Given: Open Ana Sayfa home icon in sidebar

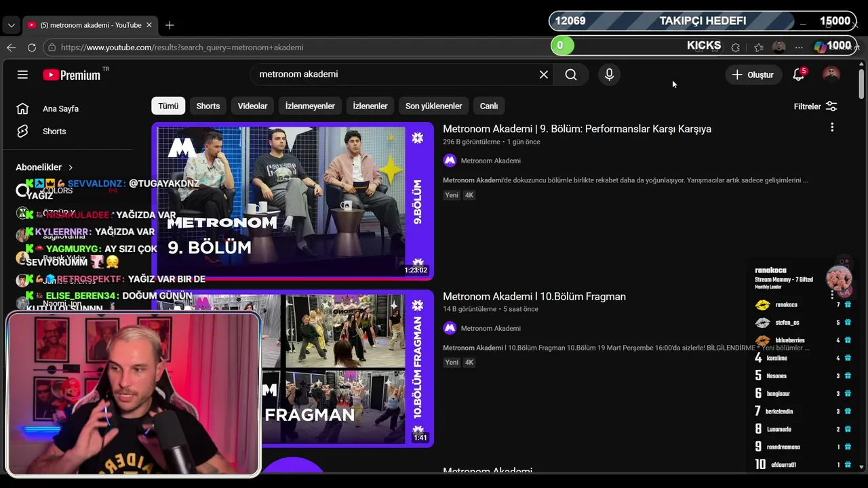Looking at the screenshot, I should 22,108.
